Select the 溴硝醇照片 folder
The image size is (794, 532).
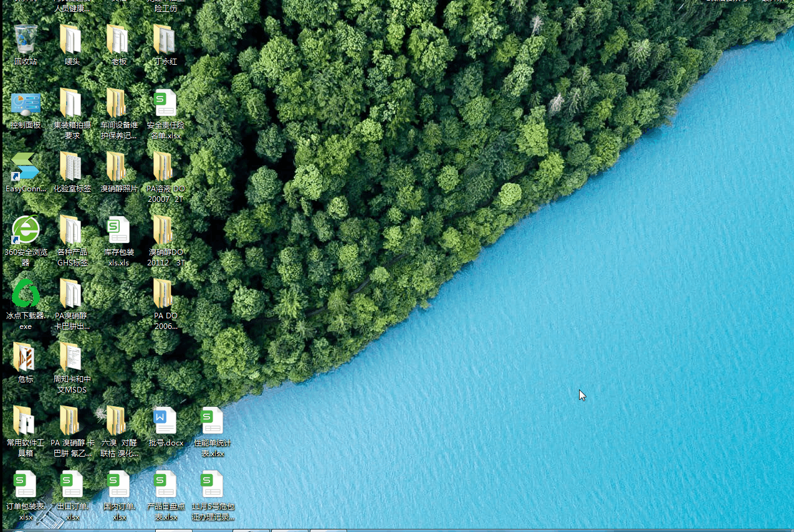[118, 168]
